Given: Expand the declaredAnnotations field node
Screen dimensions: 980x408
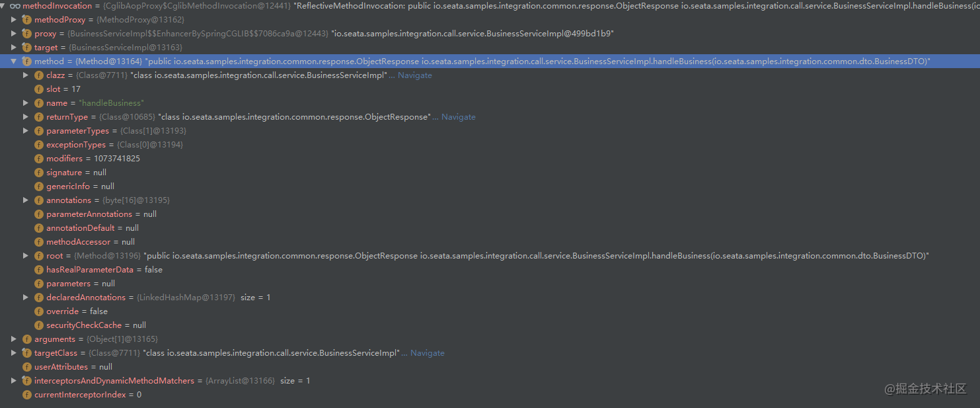Looking at the screenshot, I should (26, 297).
